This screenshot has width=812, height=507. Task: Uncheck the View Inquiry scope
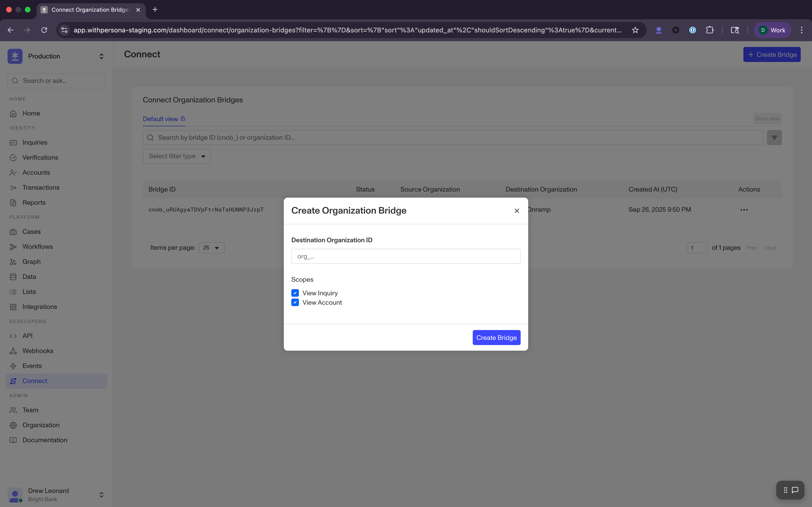(295, 293)
